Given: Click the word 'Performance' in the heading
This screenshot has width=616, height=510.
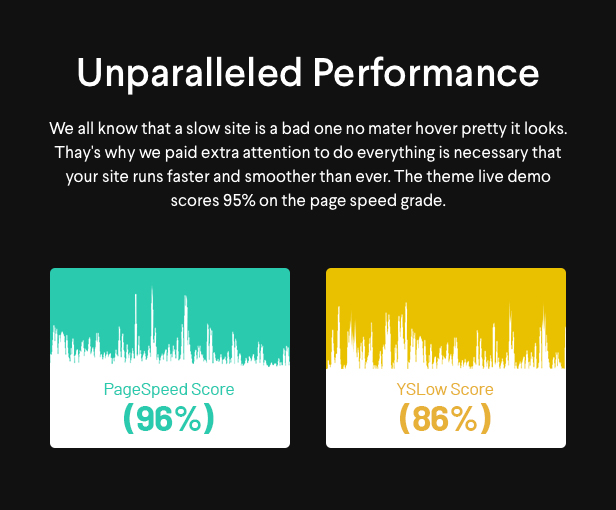Looking at the screenshot, I should tap(426, 72).
